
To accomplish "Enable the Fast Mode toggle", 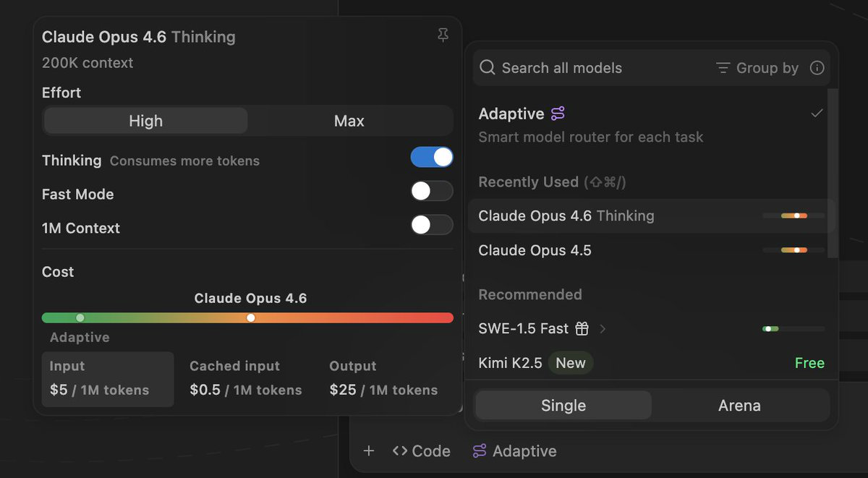I will point(432,192).
